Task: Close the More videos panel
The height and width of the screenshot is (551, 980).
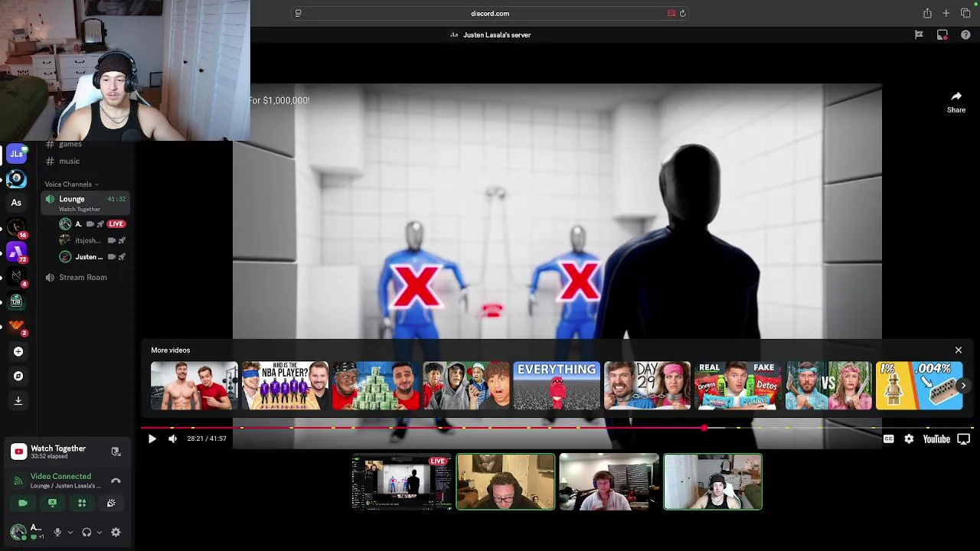Action: (959, 350)
